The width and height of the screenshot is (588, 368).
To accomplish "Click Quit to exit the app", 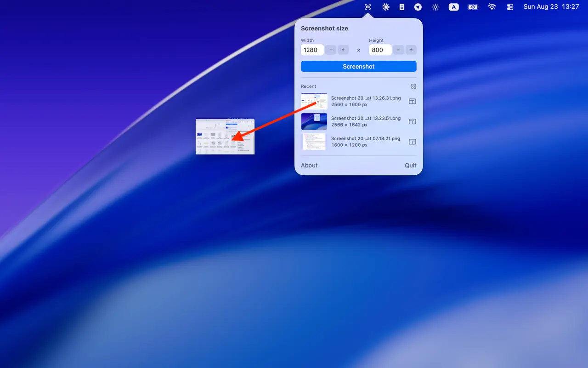I will [x=411, y=165].
